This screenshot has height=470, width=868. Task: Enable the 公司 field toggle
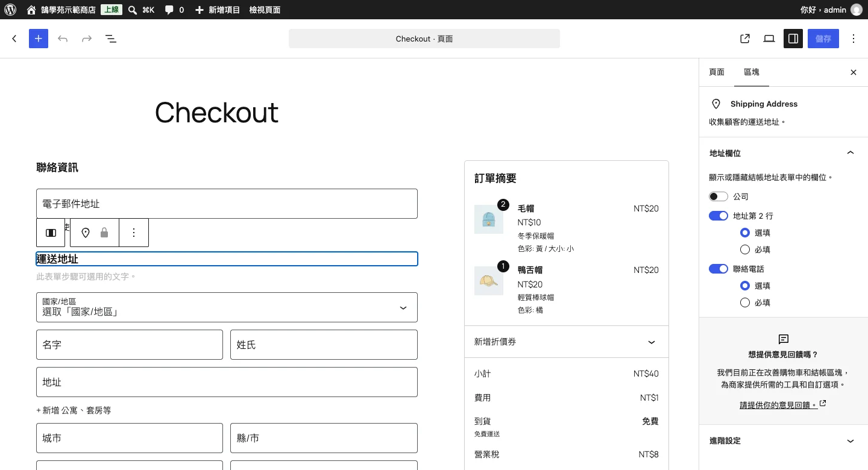pos(719,196)
